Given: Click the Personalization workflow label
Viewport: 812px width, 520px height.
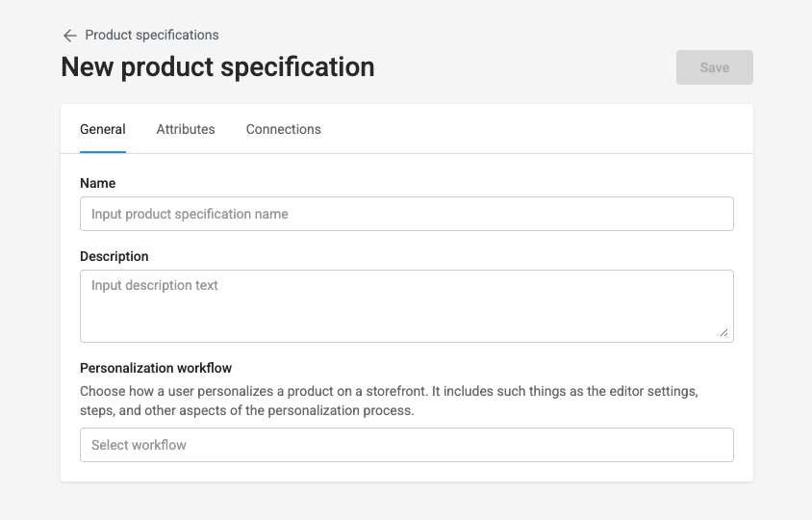Looking at the screenshot, I should click(156, 368).
